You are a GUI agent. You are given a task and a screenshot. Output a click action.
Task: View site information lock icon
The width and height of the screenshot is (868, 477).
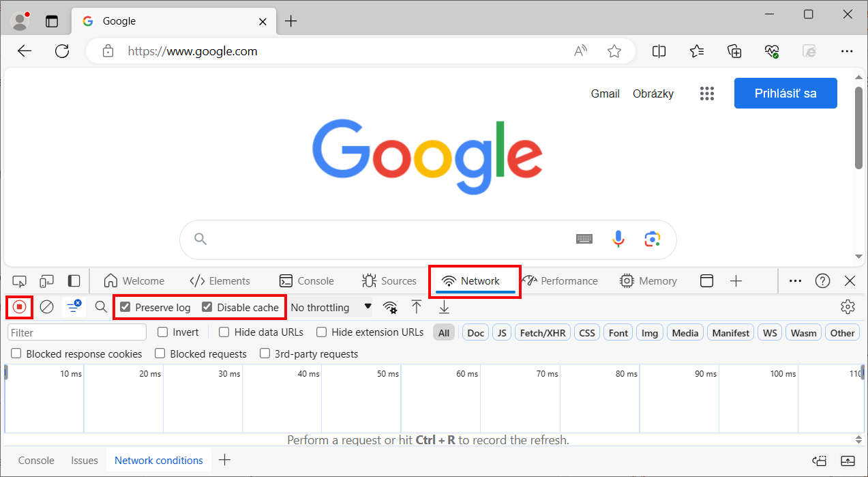click(x=107, y=51)
